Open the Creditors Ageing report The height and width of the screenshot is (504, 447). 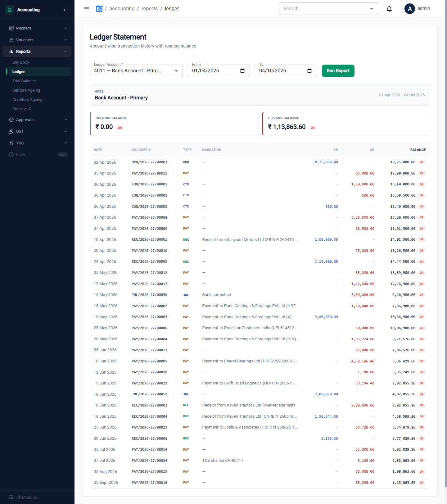[27, 100]
